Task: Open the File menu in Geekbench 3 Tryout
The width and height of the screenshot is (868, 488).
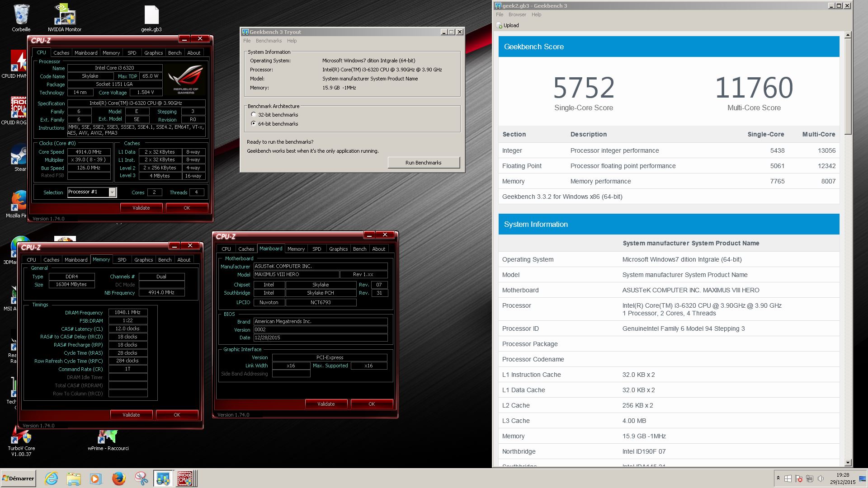Action: pos(247,41)
